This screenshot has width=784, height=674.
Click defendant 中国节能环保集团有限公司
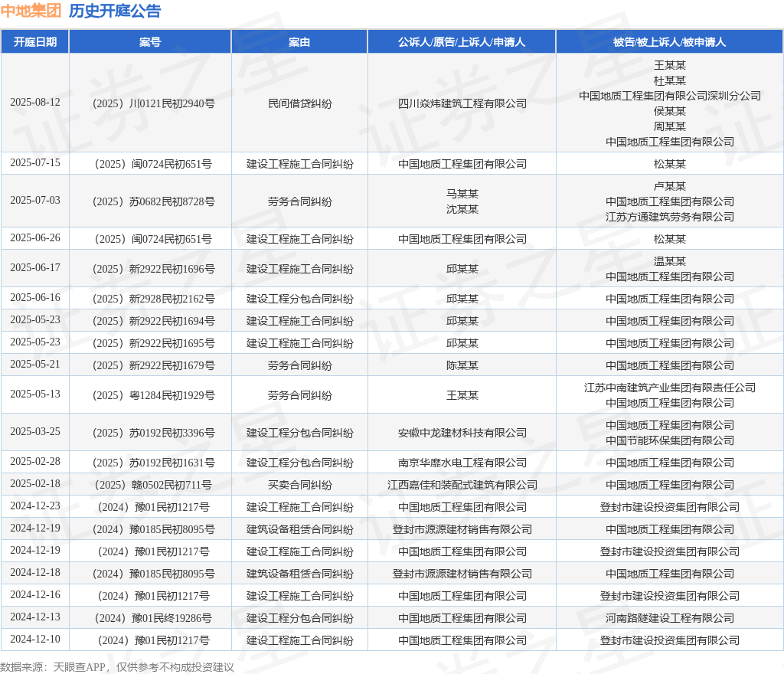pos(669,440)
